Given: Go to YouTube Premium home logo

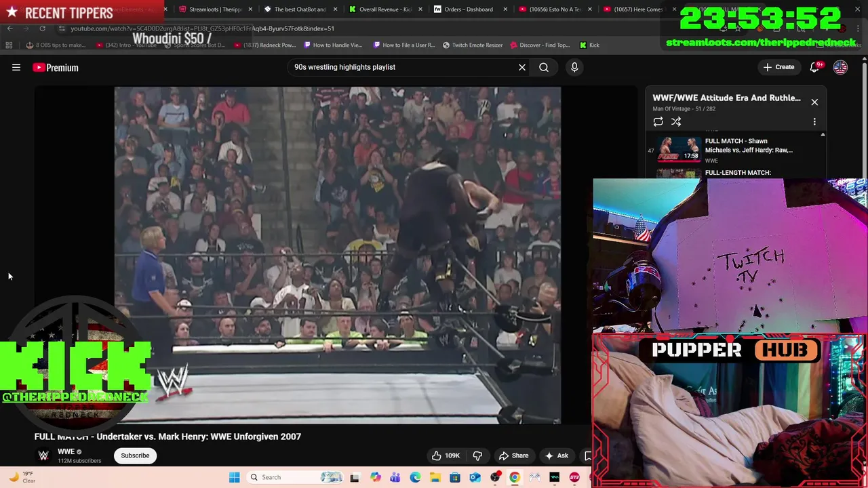Looking at the screenshot, I should coord(56,67).
